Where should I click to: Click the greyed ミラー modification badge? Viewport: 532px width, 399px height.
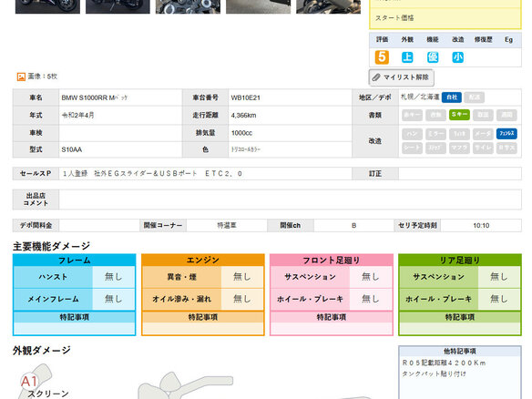pyautogui.click(x=435, y=134)
